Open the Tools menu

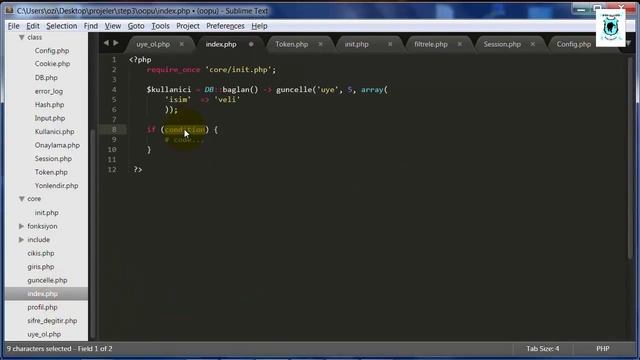pyautogui.click(x=160, y=26)
